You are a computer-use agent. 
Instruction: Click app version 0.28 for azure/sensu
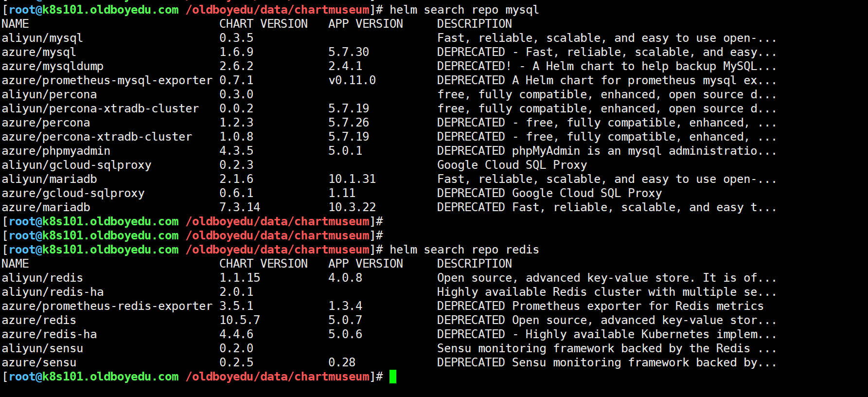[x=342, y=362]
